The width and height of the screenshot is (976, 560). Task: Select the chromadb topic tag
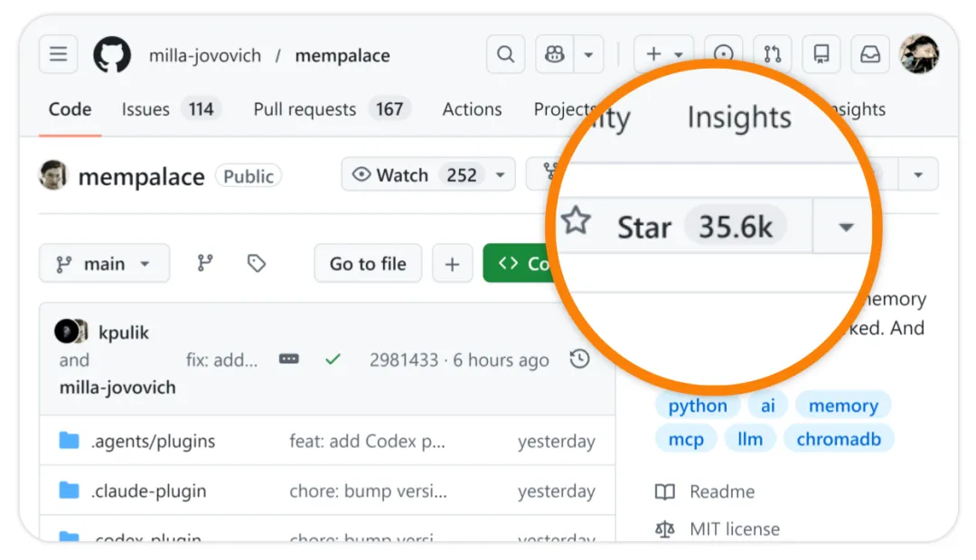tap(839, 439)
